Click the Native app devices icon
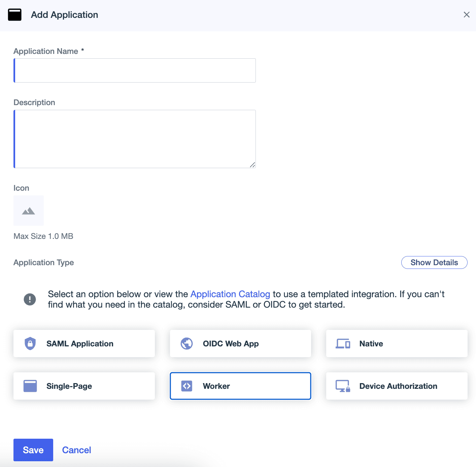The height and width of the screenshot is (467, 476). point(342,343)
